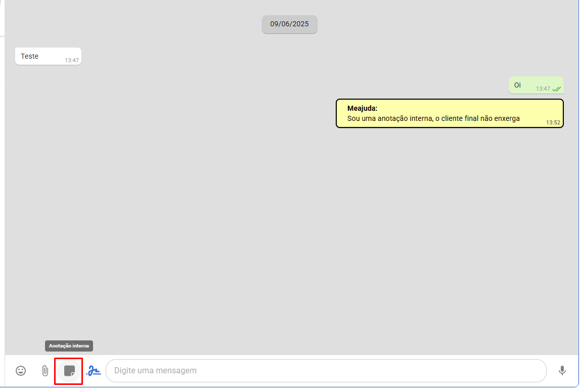The image size is (581, 392).
Task: Open the emoji picker
Action: click(x=21, y=371)
